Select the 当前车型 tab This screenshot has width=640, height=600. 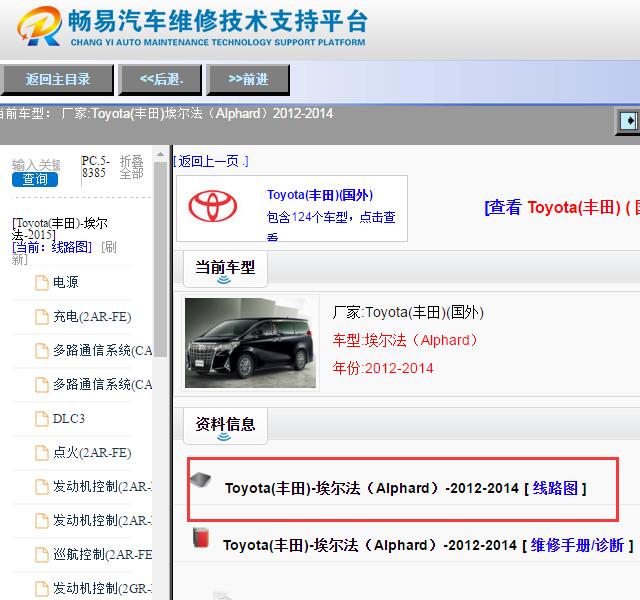click(x=225, y=268)
